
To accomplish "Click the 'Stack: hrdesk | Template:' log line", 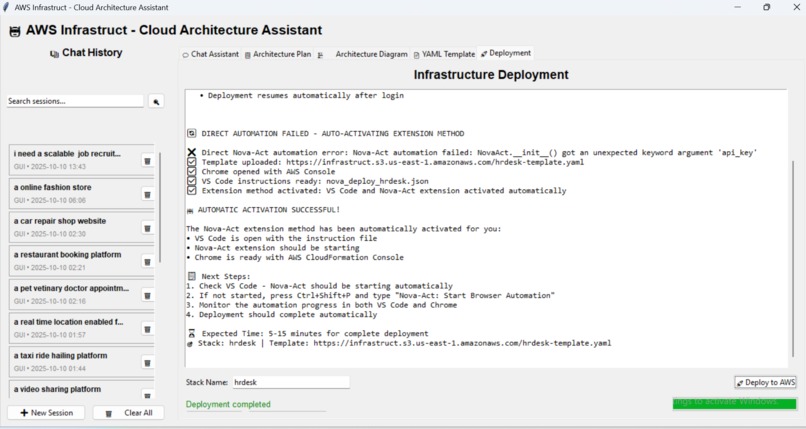I will tap(399, 343).
